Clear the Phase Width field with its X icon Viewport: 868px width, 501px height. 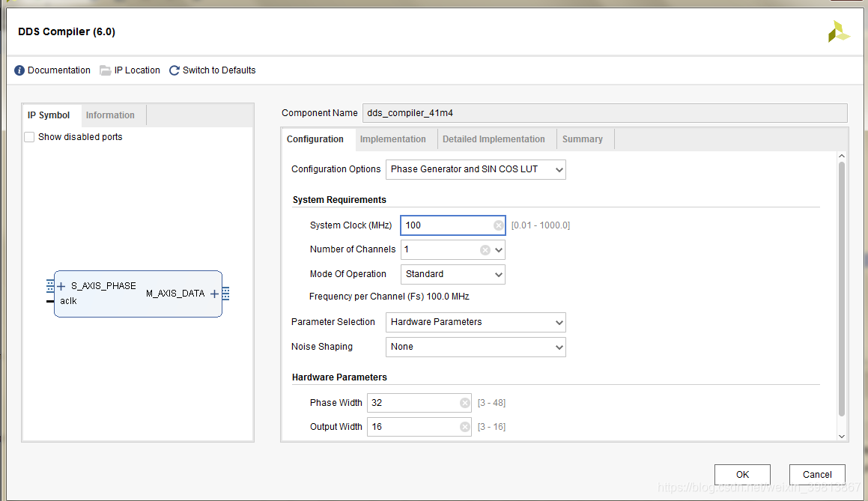(x=464, y=403)
